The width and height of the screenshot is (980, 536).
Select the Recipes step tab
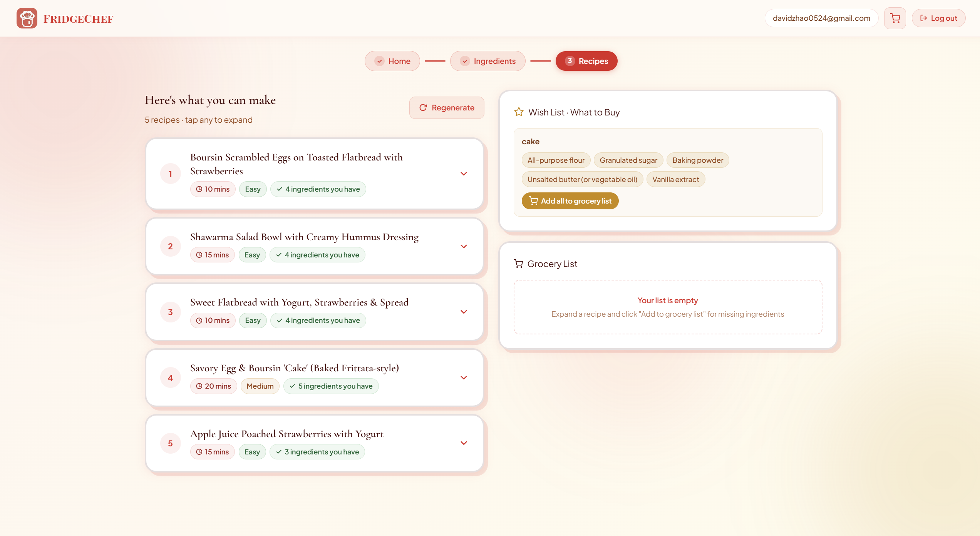point(586,61)
